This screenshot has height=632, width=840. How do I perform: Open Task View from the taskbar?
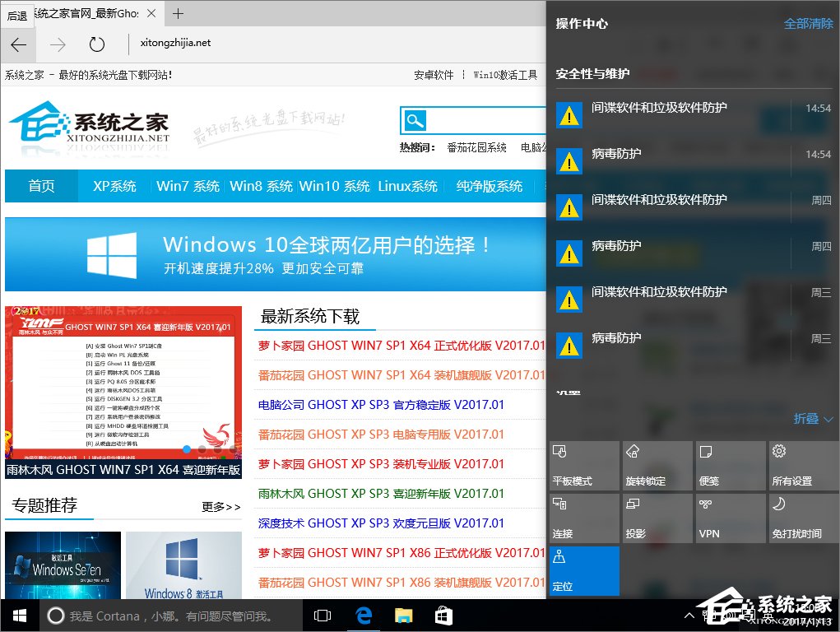(322, 615)
